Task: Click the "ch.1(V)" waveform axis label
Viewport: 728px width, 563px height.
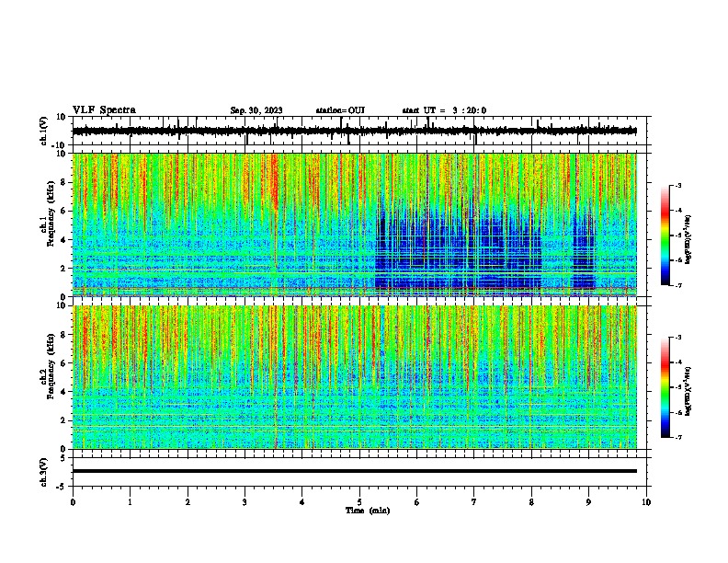Action: [44, 131]
